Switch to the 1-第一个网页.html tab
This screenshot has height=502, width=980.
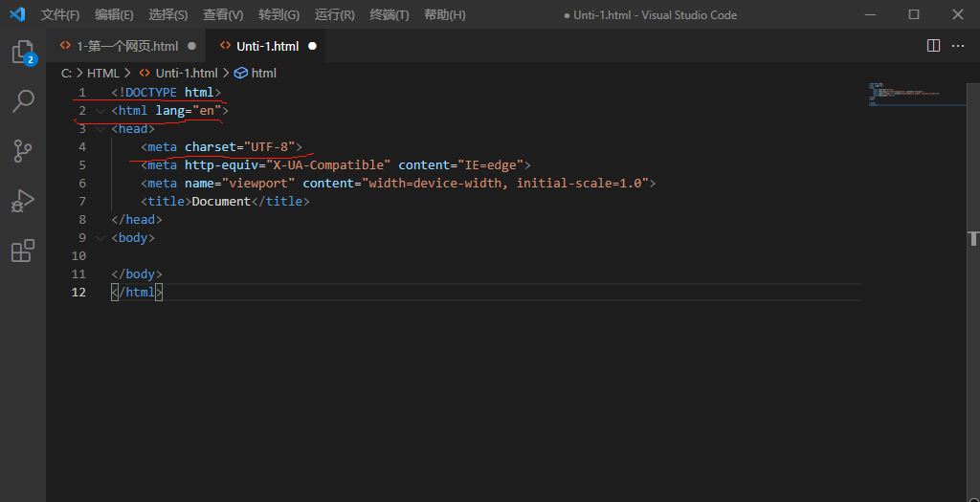[126, 46]
